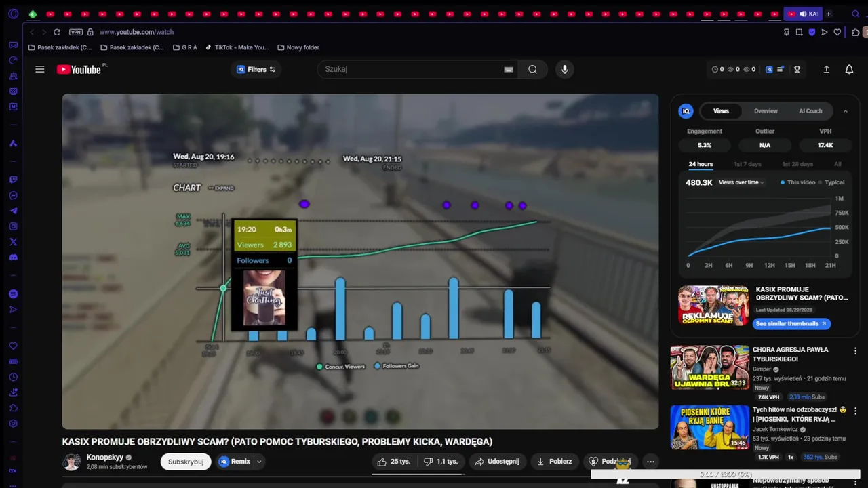This screenshot has width=868, height=488.
Task: Open CHORA AGRESJA PAWŁA TYBURSKIEGO video thumbnail
Action: coord(709,367)
